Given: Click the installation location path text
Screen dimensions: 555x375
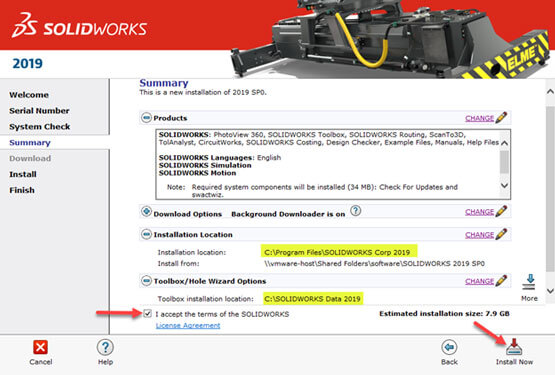Looking at the screenshot, I should click(x=337, y=252).
